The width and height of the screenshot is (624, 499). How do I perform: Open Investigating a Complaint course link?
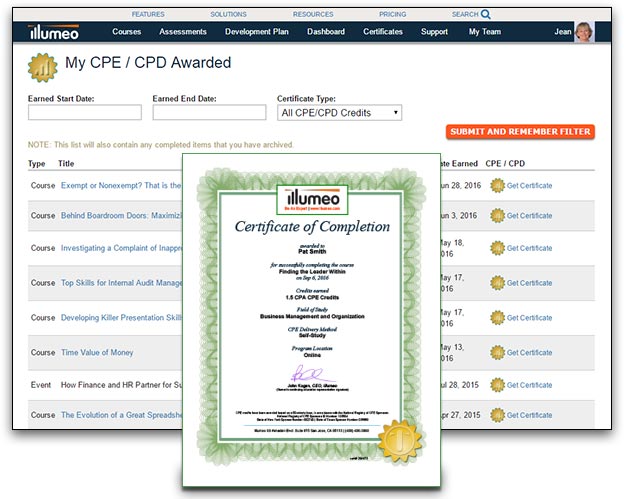coord(121,248)
